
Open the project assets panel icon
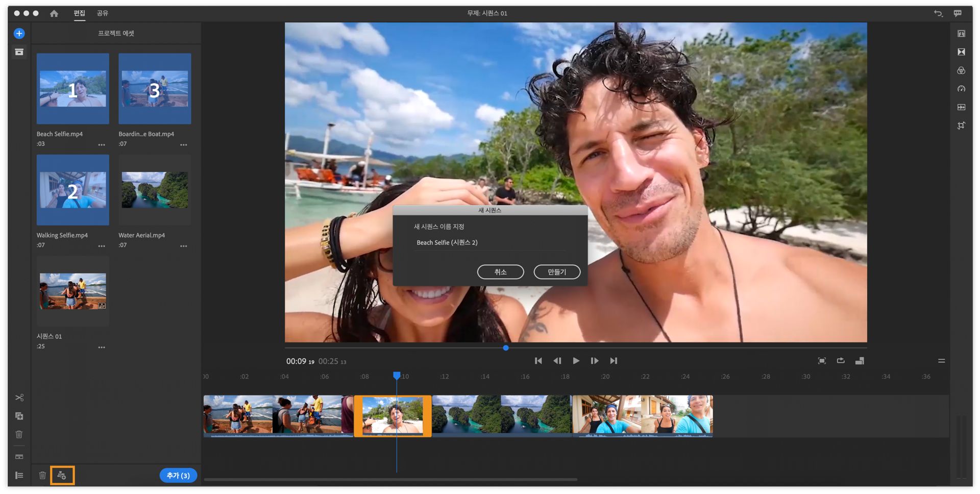click(19, 52)
